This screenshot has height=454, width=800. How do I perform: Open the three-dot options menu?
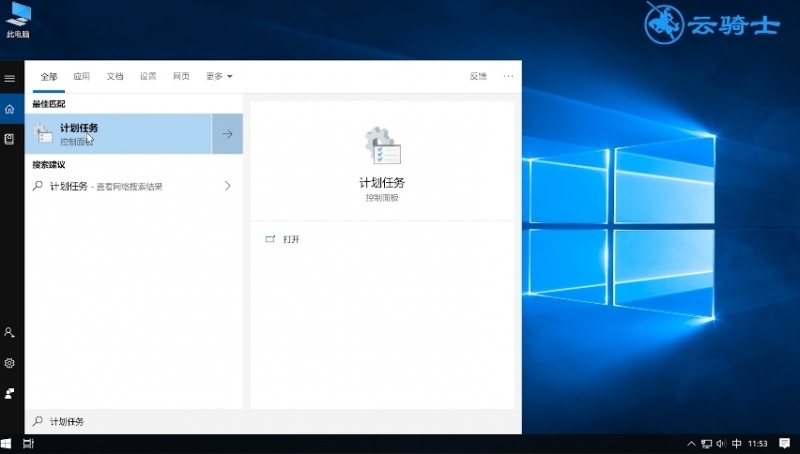pyautogui.click(x=508, y=77)
